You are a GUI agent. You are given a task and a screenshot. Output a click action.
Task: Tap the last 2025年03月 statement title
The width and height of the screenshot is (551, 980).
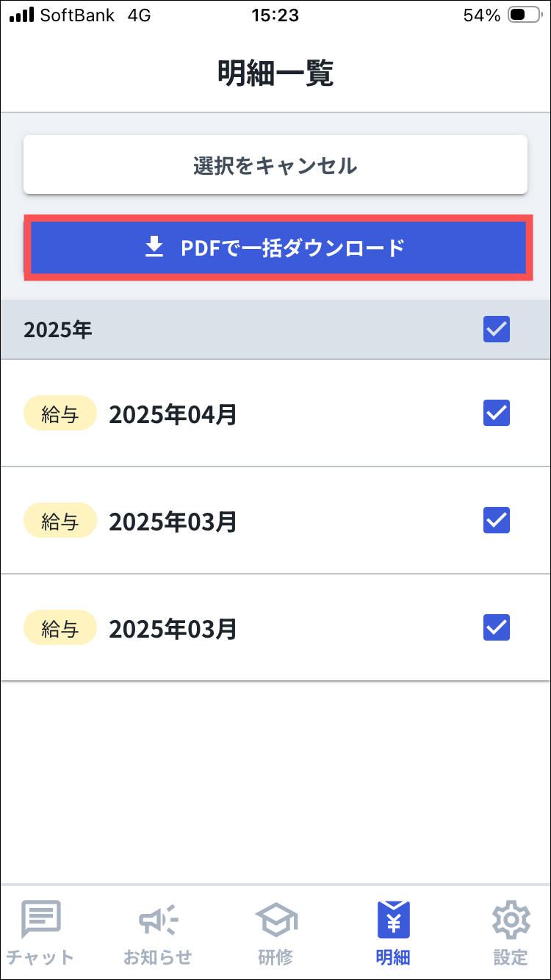(173, 629)
